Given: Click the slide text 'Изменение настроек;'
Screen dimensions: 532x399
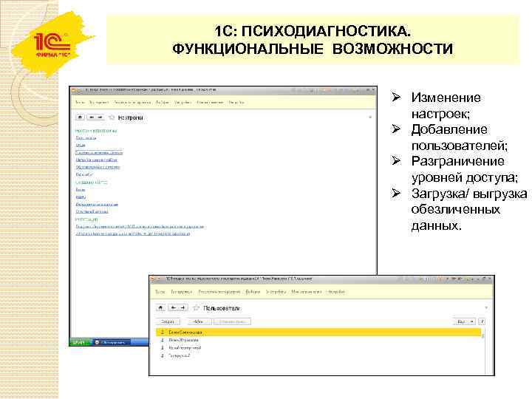Looking at the screenshot, I should coord(446,106).
